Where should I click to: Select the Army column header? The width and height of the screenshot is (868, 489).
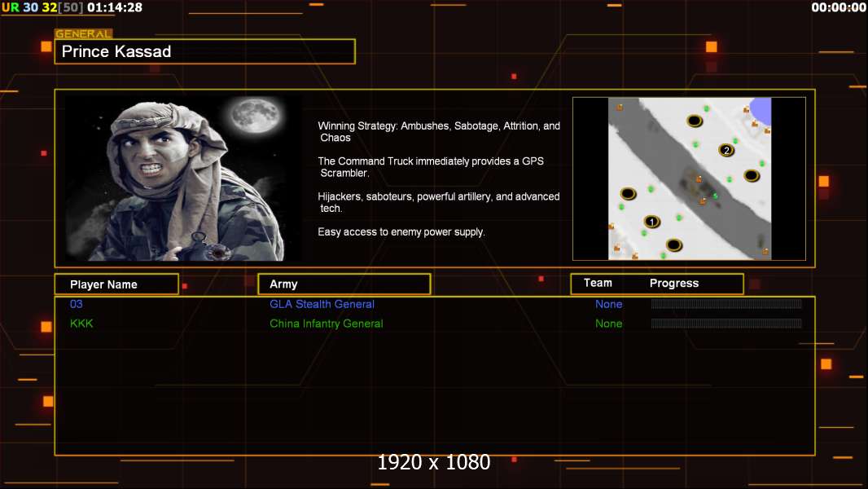[x=344, y=284]
